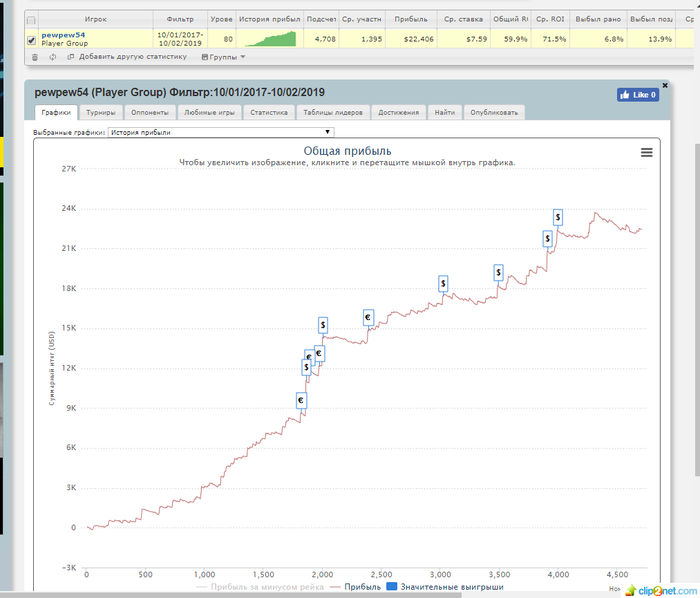700x598 pixels.
Task: Open the Таблицы лидеров tab
Action: (x=333, y=112)
